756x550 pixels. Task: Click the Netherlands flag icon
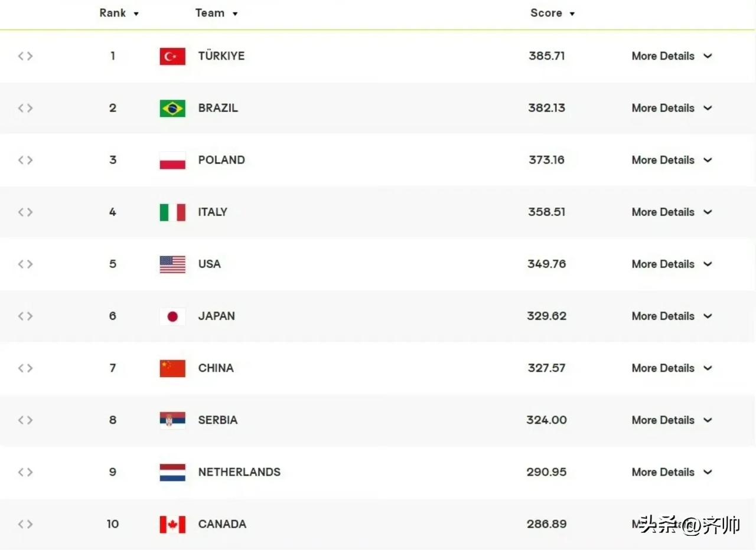click(x=172, y=472)
